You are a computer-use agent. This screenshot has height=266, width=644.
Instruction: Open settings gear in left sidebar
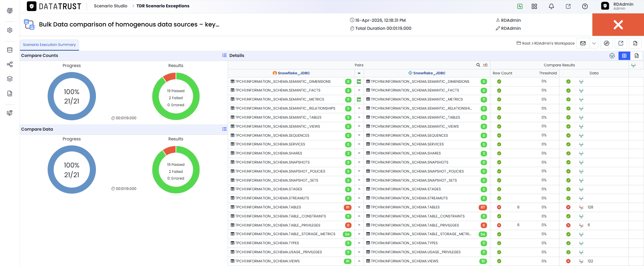tap(10, 30)
